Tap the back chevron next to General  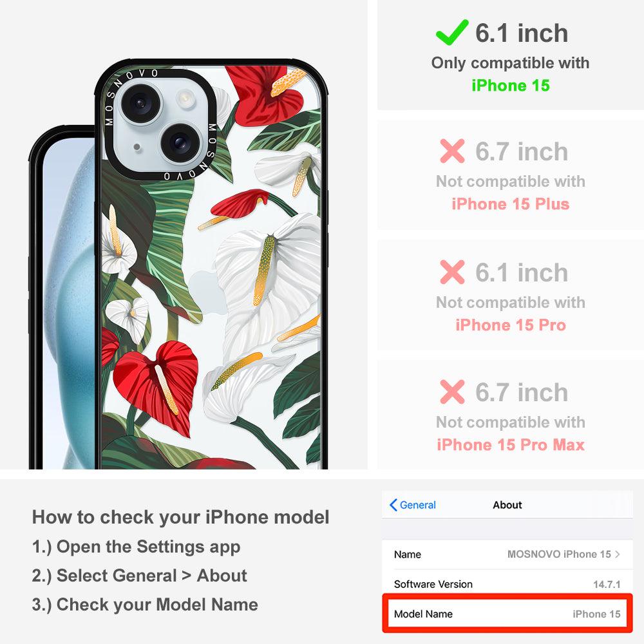coord(393,505)
